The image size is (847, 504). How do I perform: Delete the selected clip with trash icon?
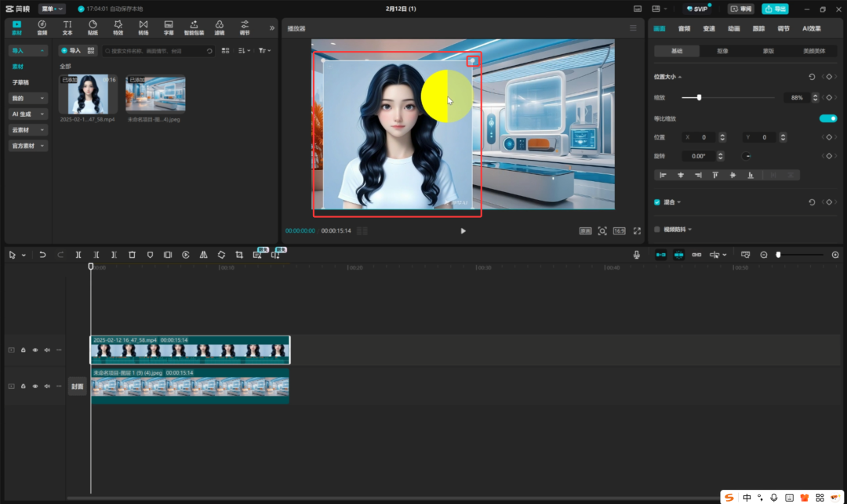pos(132,255)
